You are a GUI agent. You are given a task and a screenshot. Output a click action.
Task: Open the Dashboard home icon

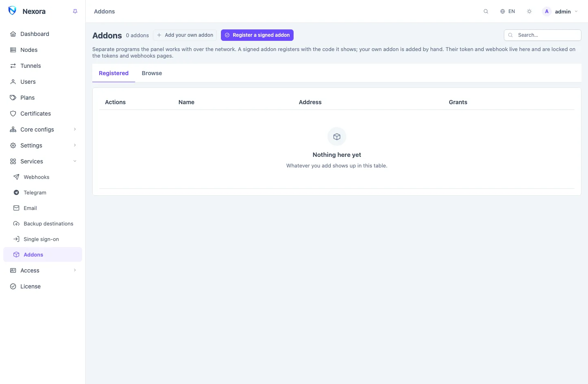[13, 34]
